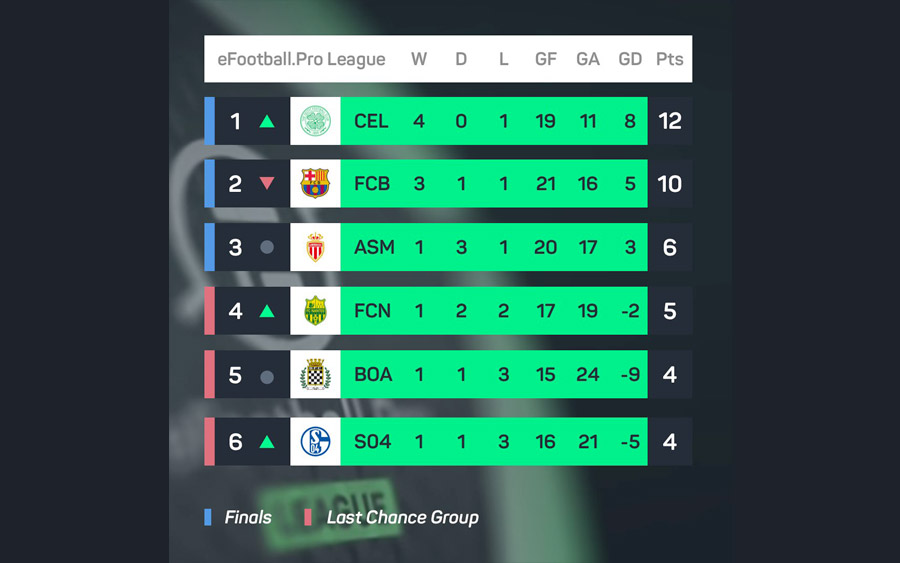Click the CEL team name
The image size is (900, 563).
371,121
